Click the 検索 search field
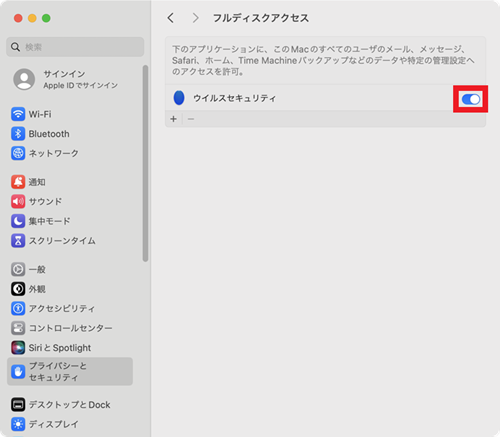The height and width of the screenshot is (437, 500). 75,47
